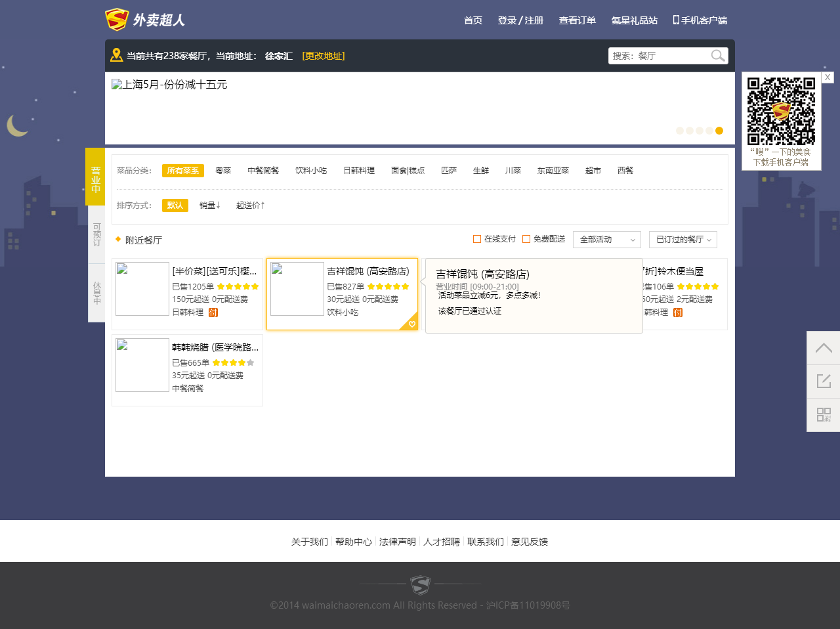Click the QR code sidebar icon
The width and height of the screenshot is (840, 629).
coord(824,415)
